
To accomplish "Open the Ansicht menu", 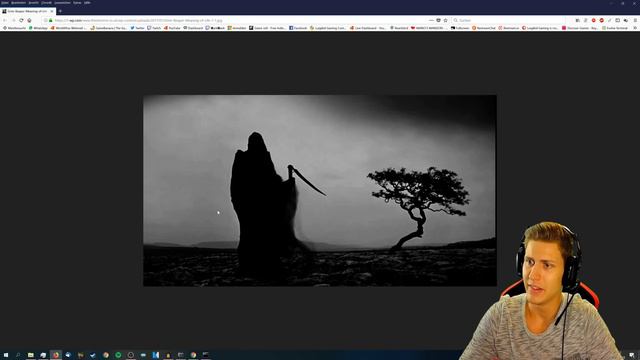I will click(x=33, y=3).
